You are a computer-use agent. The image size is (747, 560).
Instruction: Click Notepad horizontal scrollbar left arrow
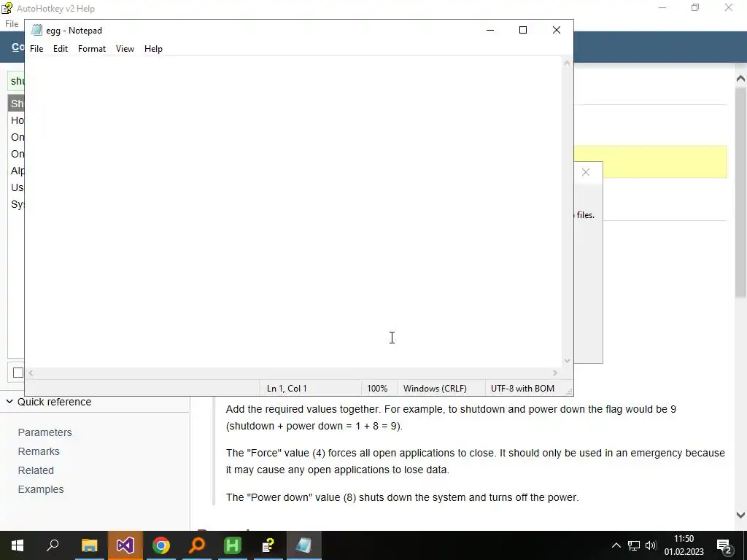[x=31, y=373]
